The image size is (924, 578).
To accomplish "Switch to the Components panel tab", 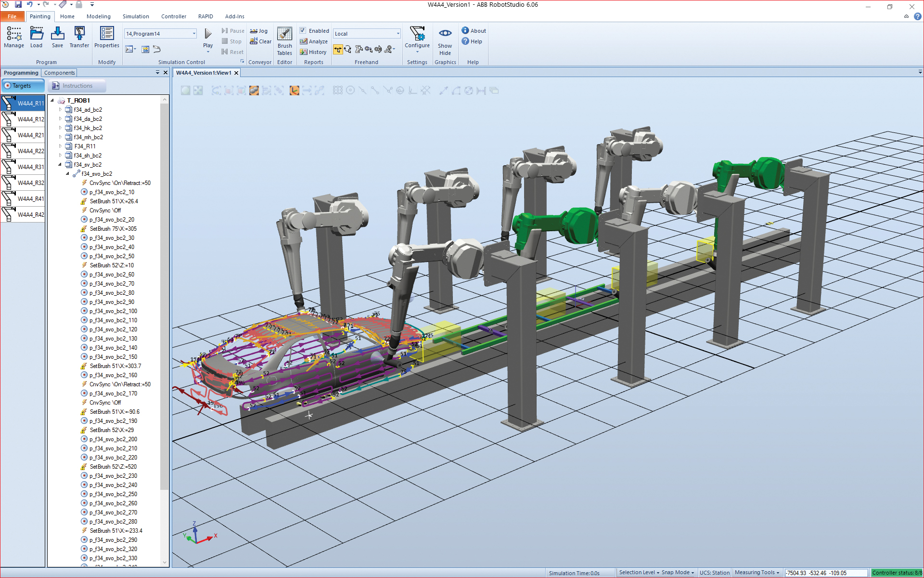I will (x=60, y=73).
